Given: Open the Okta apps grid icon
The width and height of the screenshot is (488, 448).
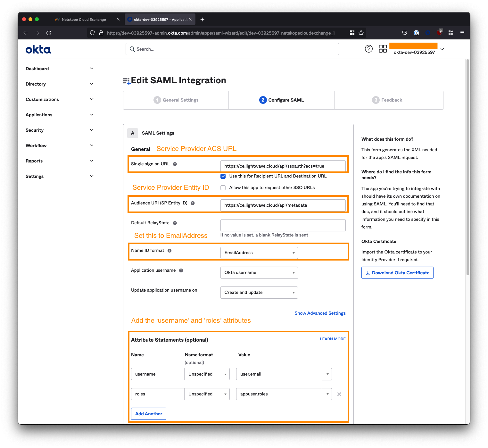Looking at the screenshot, I should [x=383, y=49].
